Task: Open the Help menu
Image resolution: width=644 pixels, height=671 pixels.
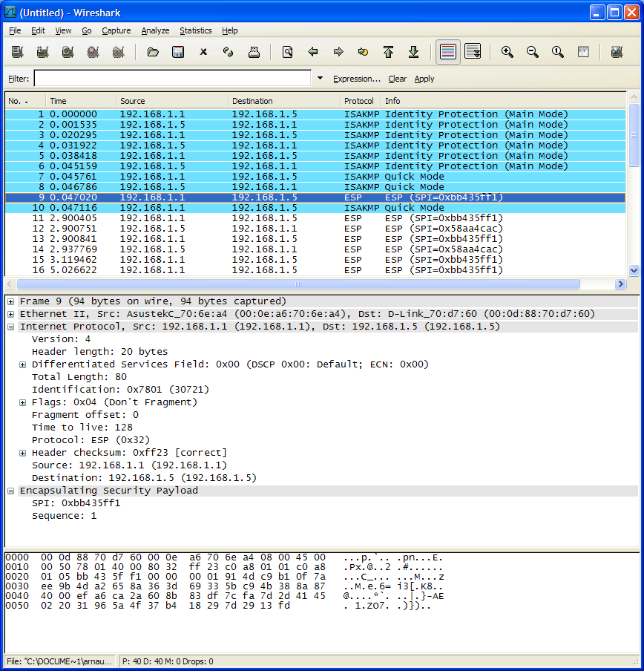Action: coord(230,30)
